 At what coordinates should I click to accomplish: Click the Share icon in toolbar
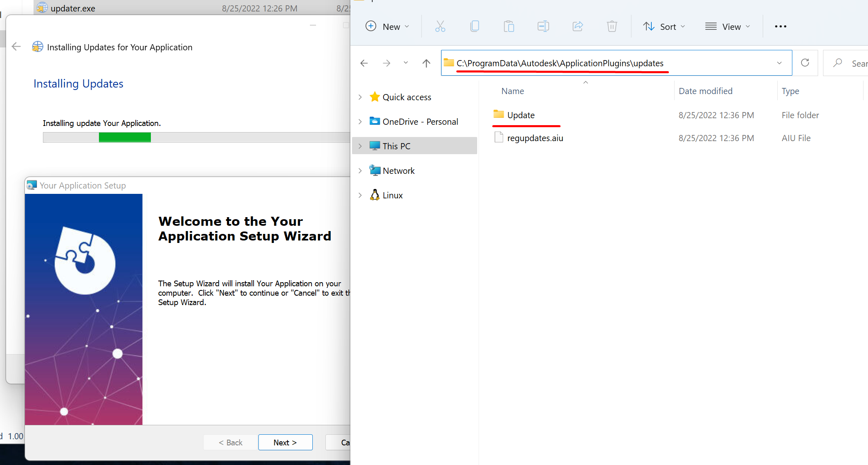click(577, 27)
